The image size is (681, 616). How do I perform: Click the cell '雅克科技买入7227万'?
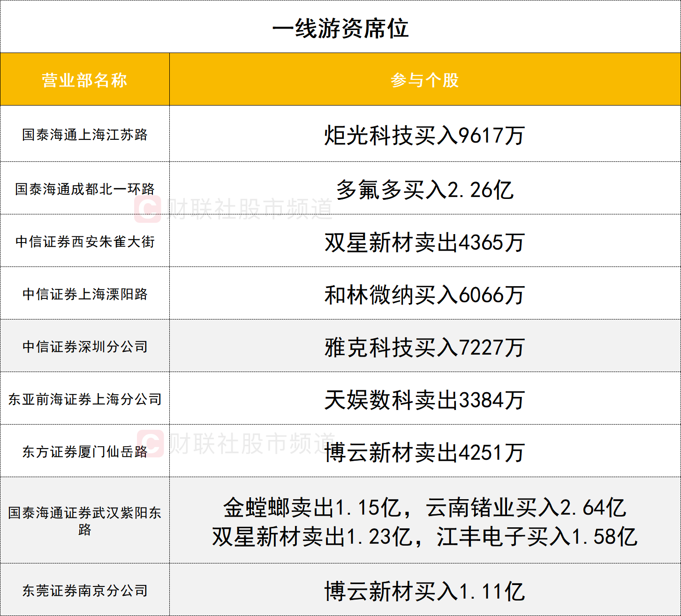coord(425,346)
